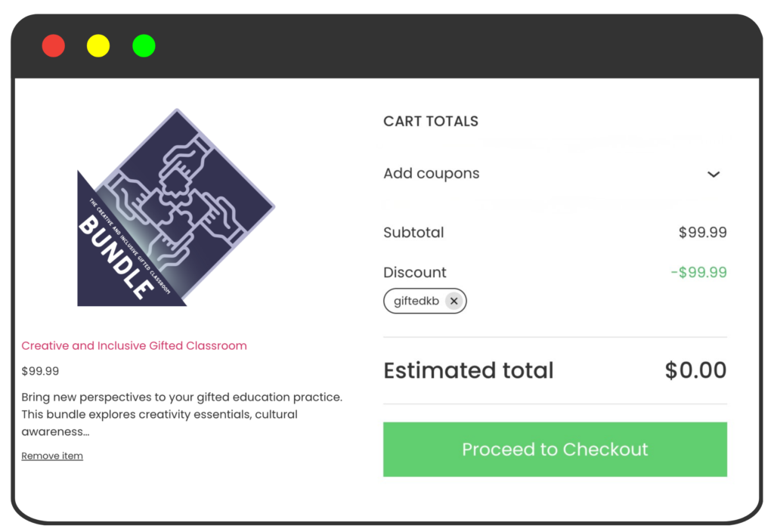Image resolution: width=774 pixels, height=532 pixels.
Task: Click the Add coupons label
Action: [431, 174]
